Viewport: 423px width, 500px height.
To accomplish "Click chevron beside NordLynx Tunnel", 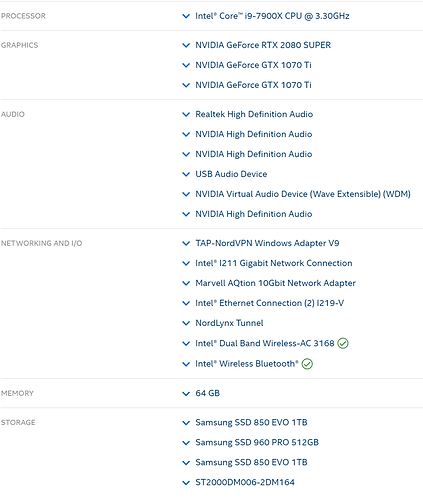I will [186, 323].
